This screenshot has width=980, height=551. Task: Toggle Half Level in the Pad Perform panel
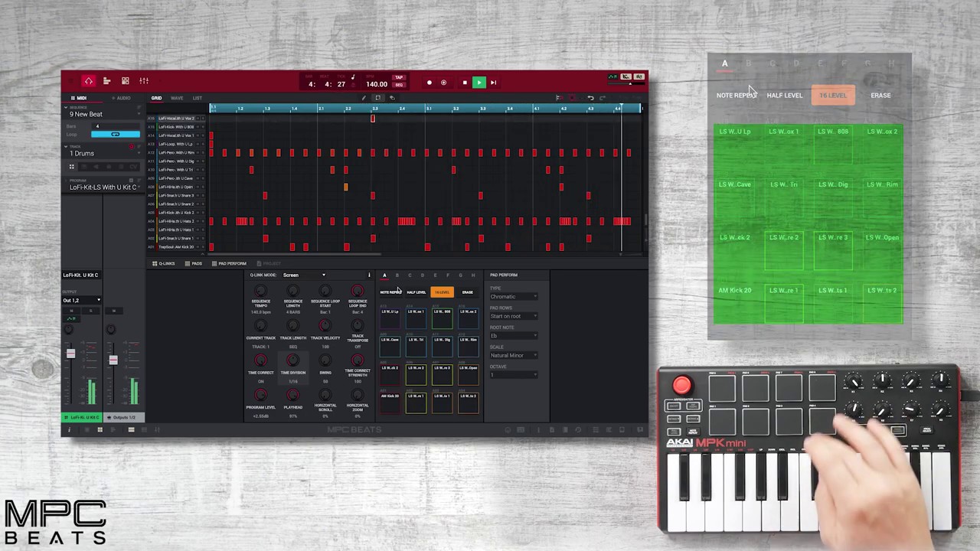point(416,292)
